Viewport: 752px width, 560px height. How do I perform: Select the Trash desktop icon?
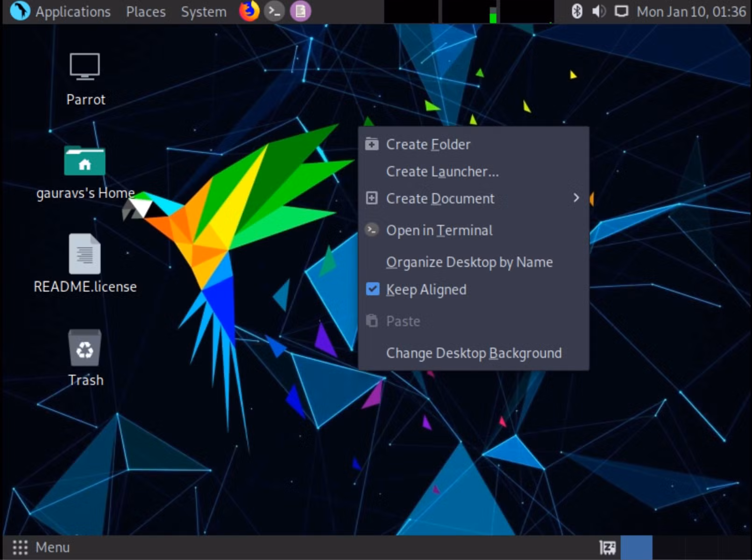[85, 348]
